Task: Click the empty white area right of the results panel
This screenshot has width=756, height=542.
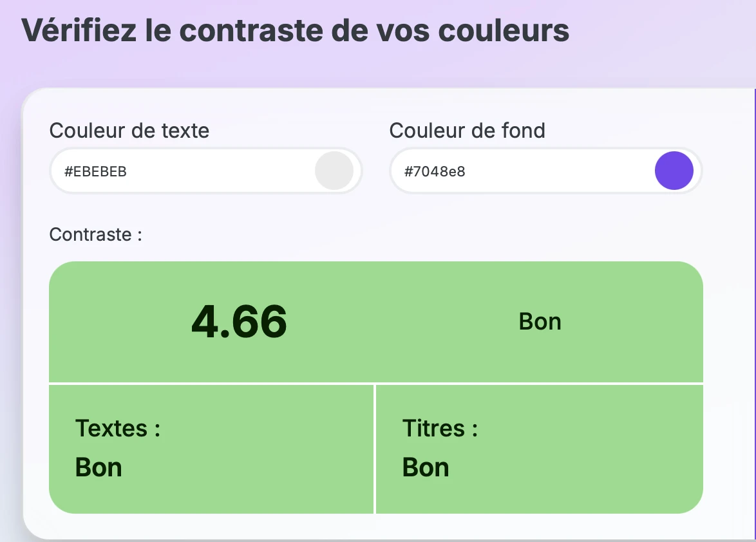Action: tap(728, 386)
